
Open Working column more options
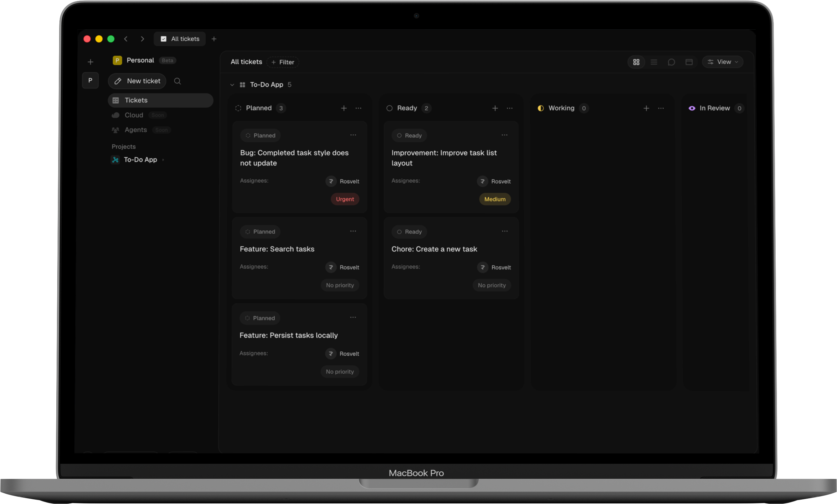tap(661, 108)
